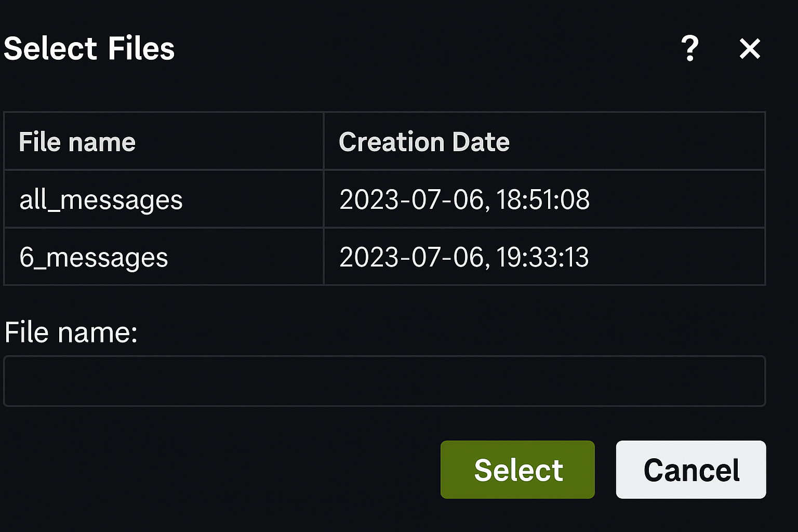The height and width of the screenshot is (532, 798).
Task: Click the Creation Date column header
Action: (424, 141)
